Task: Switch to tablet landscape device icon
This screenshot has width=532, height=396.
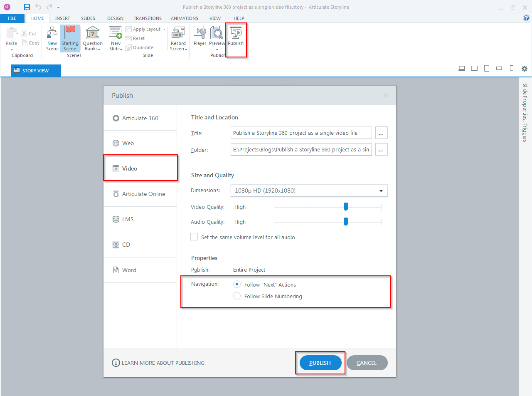Action: [x=474, y=69]
